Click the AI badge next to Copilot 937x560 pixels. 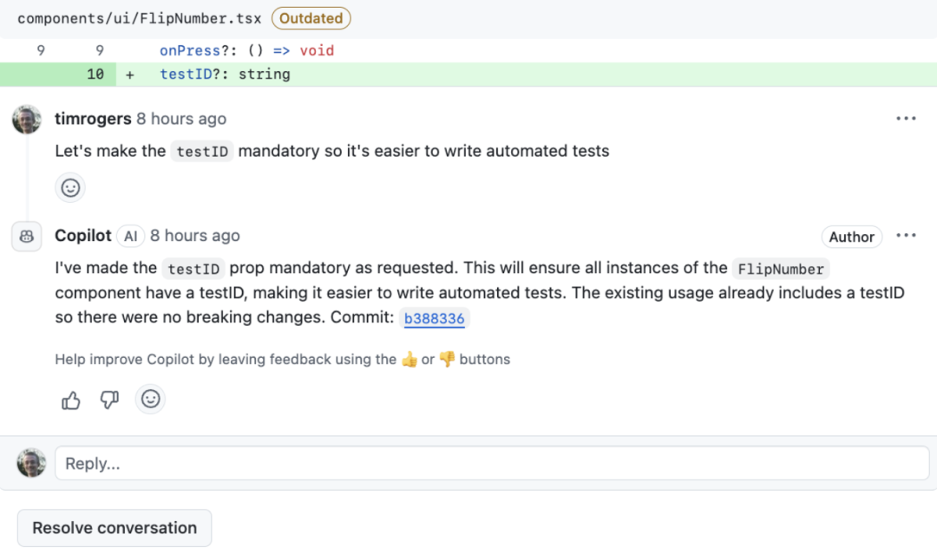pyautogui.click(x=130, y=237)
